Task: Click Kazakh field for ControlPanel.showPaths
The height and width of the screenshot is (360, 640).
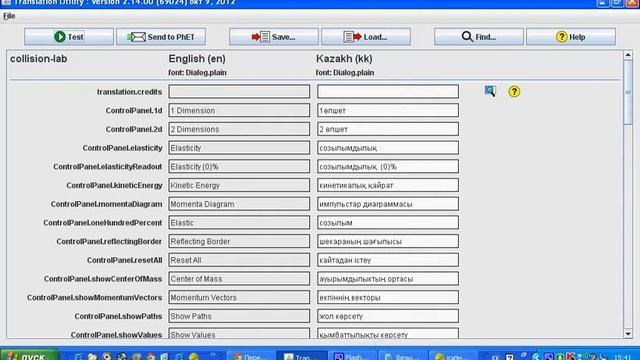Action: 388,316
